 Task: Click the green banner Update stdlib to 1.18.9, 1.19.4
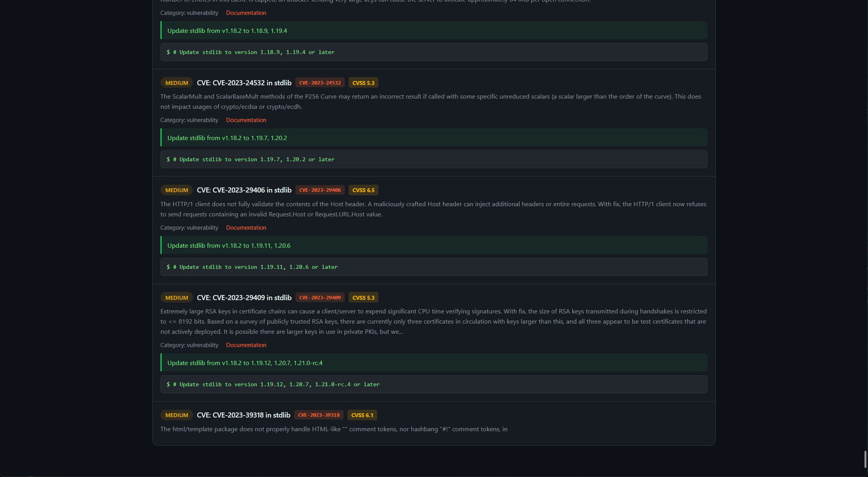(434, 30)
